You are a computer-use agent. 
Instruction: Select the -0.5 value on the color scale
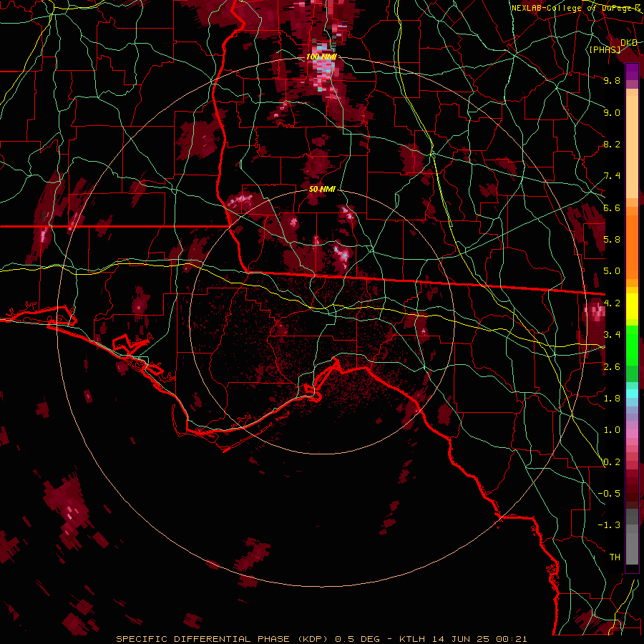[x=609, y=494]
